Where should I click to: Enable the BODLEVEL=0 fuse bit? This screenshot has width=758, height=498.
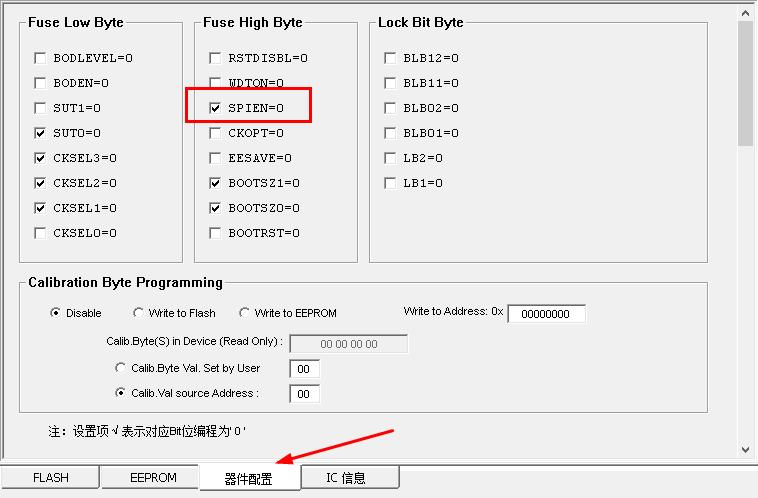pos(41,58)
